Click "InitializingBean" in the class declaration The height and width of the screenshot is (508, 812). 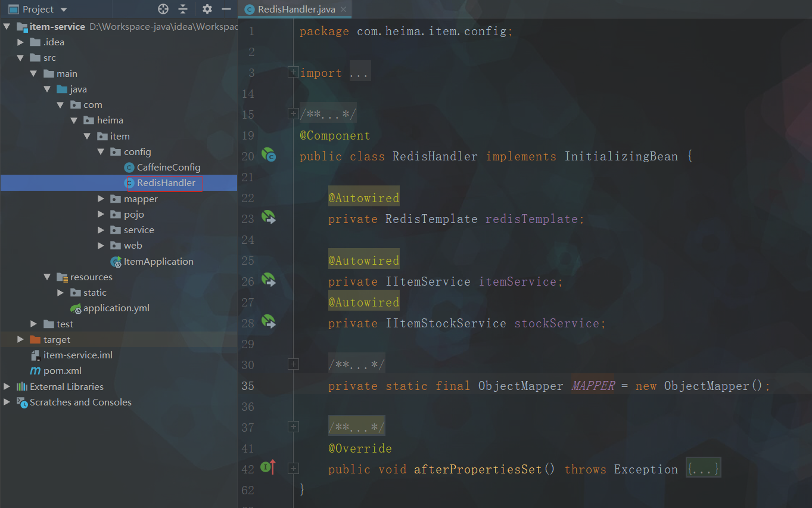click(x=621, y=156)
